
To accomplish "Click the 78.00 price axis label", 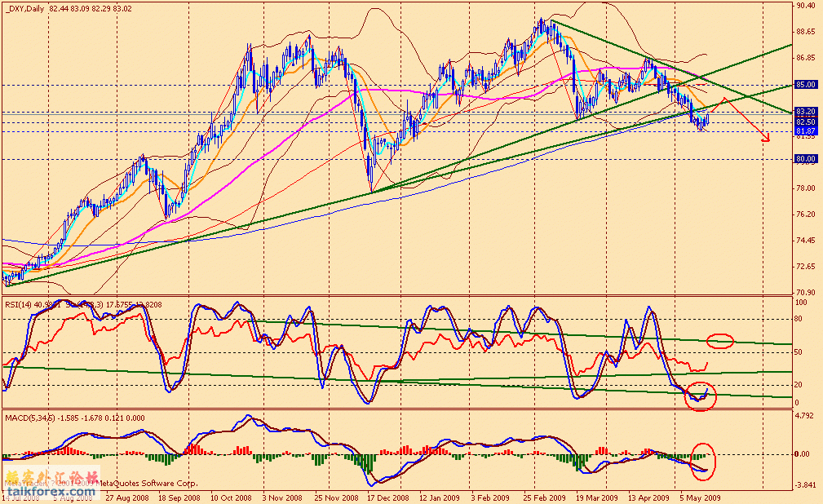I will (806, 188).
